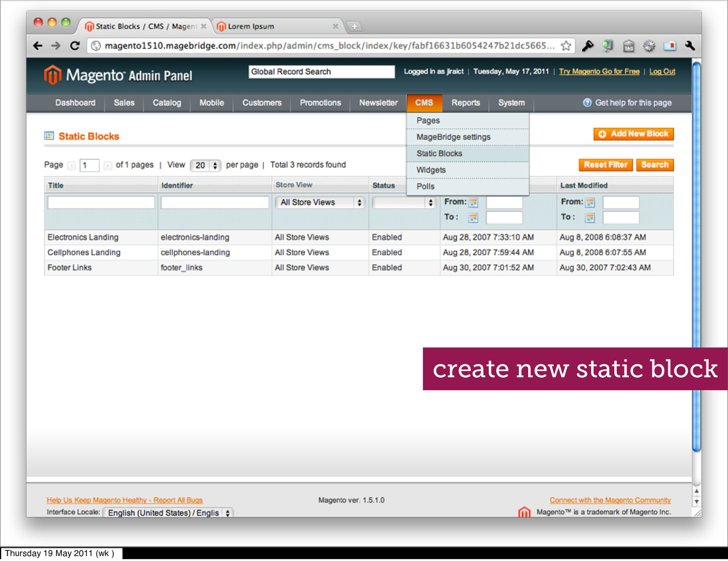Click Reset Filter button
Viewport: 728px width, 561px height.
[606, 165]
